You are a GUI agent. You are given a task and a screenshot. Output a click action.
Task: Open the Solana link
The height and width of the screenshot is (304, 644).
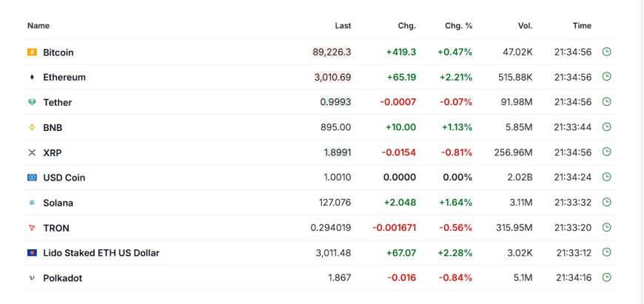point(58,203)
